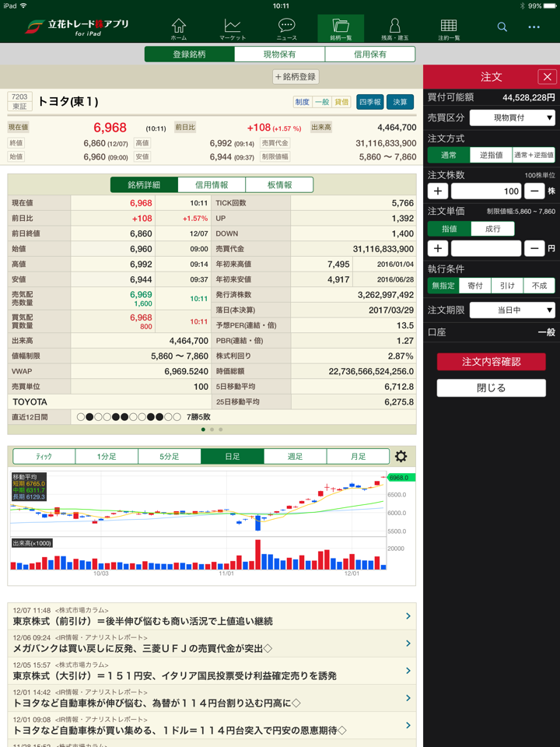Switch to the 信用情報 tab
Screen dimensions: 560x747
212,184
